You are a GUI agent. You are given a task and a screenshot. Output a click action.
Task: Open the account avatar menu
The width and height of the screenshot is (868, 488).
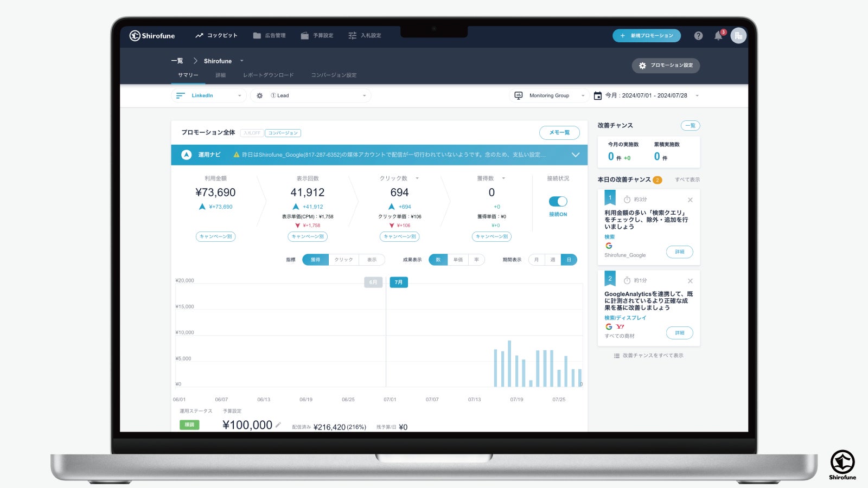pyautogui.click(x=738, y=36)
